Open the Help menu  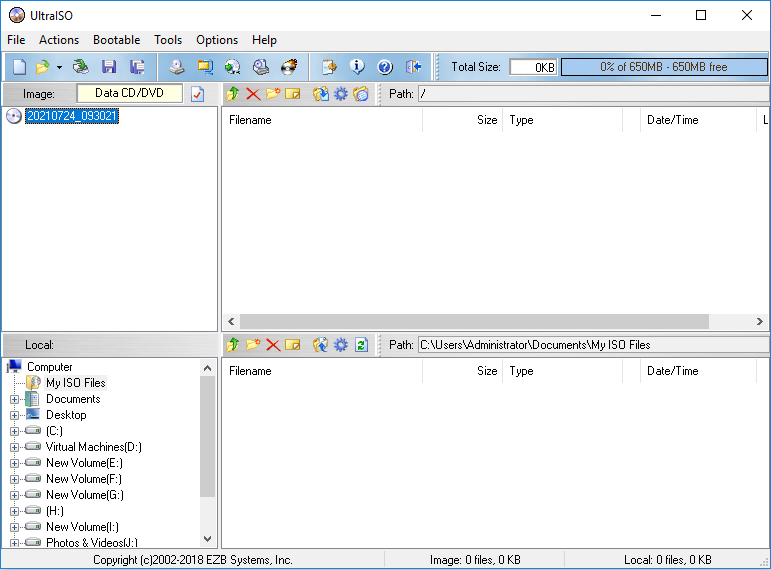265,40
